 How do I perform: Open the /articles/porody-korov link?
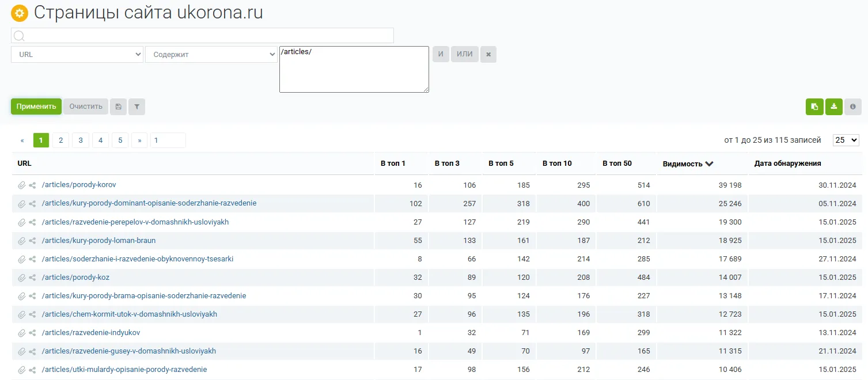(79, 185)
